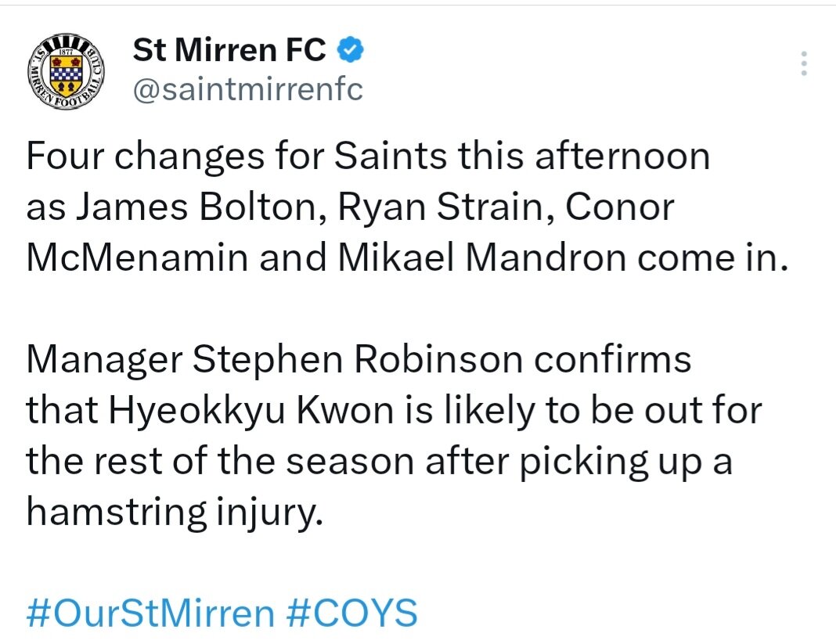This screenshot has height=644, width=836.
Task: Open the St Mirren club crest avatar
Action: coord(66,71)
